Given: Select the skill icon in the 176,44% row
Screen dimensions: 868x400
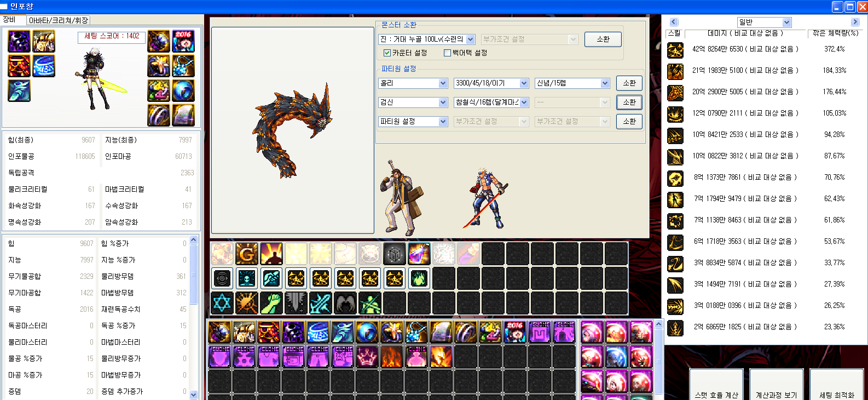Looking at the screenshot, I should click(675, 93).
